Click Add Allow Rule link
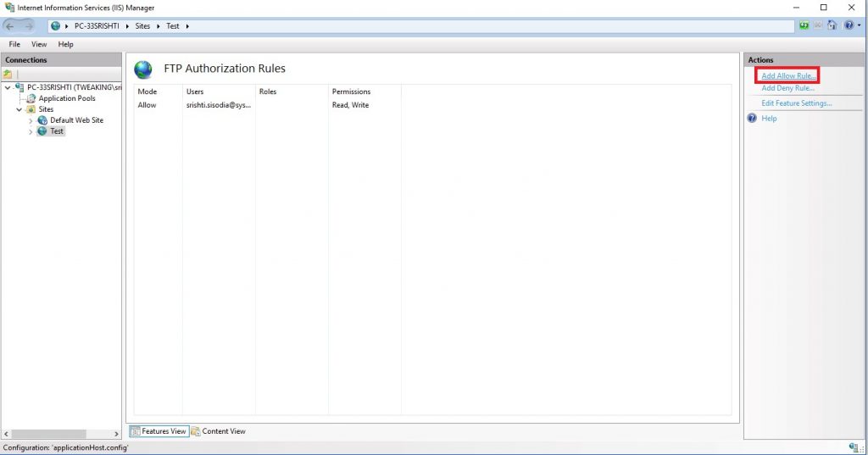This screenshot has height=455, width=868. pyautogui.click(x=788, y=76)
